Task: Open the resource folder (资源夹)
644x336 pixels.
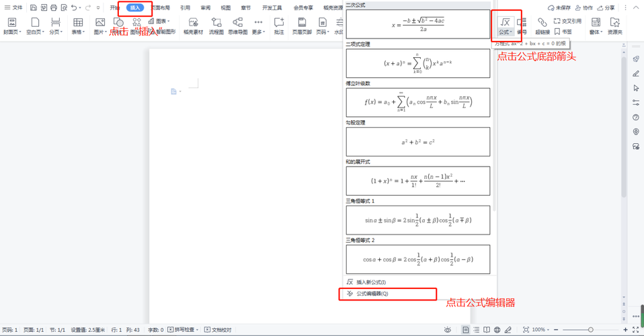Action: pyautogui.click(x=615, y=26)
